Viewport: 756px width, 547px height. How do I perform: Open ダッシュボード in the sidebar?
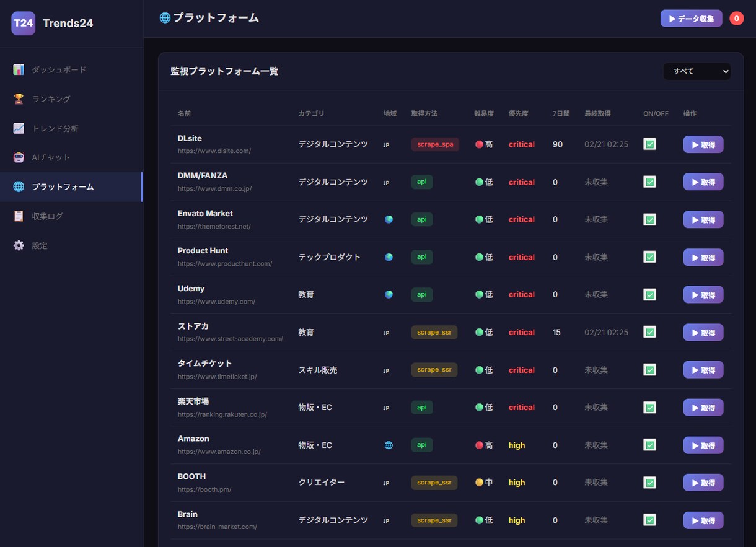(71, 69)
